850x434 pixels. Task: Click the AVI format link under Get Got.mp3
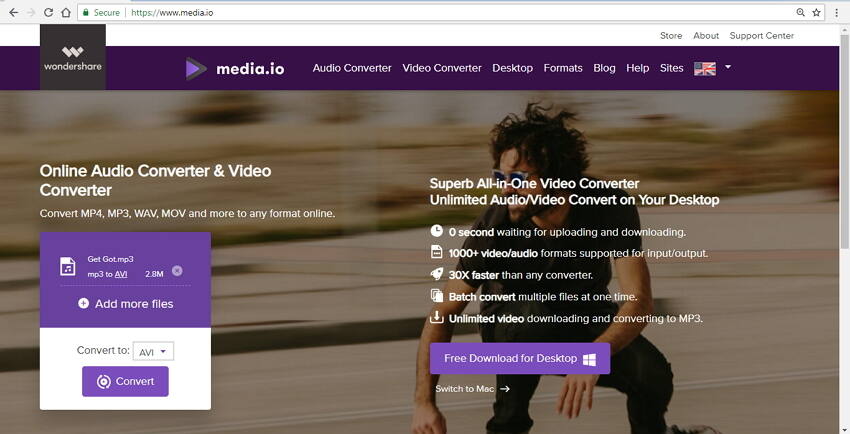(x=121, y=274)
